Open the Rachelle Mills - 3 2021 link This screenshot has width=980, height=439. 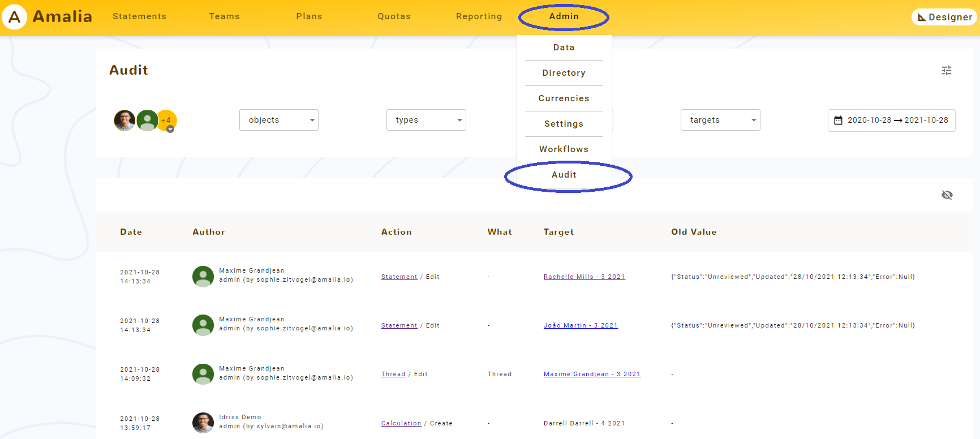pyautogui.click(x=584, y=277)
